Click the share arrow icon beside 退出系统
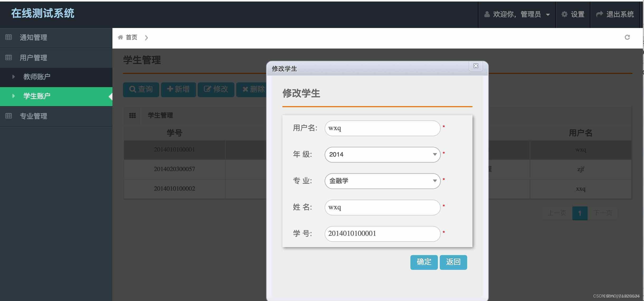Image resolution: width=644 pixels, height=301 pixels. point(599,14)
